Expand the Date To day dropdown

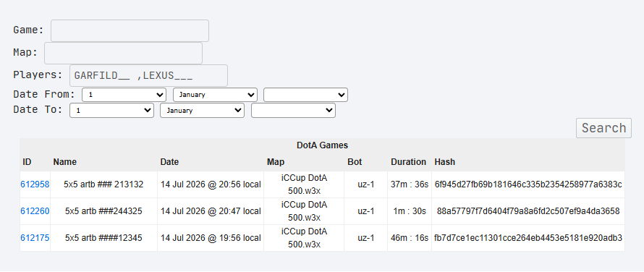[111, 111]
